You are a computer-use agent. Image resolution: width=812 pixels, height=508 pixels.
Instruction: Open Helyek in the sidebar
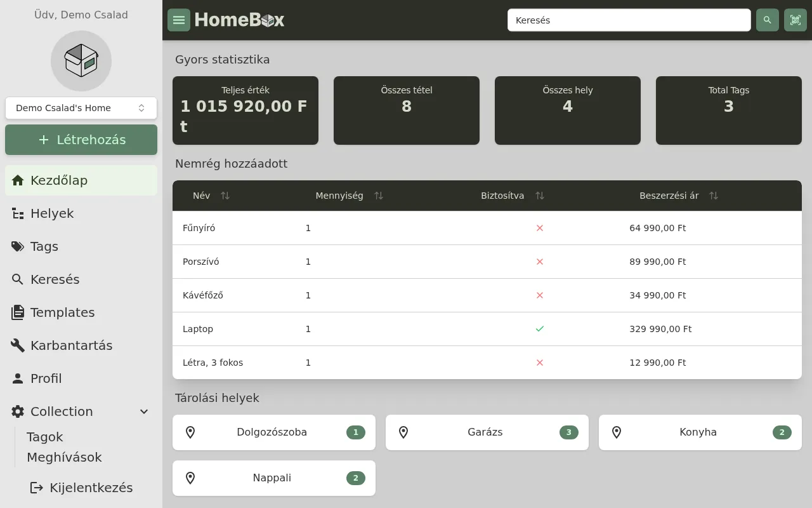[81, 213]
